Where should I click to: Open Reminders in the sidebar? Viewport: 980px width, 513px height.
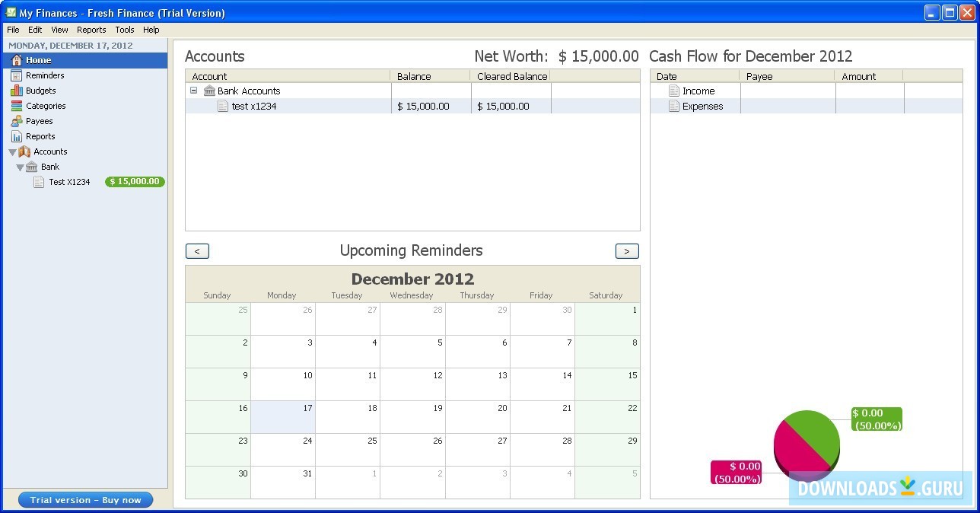85,75
